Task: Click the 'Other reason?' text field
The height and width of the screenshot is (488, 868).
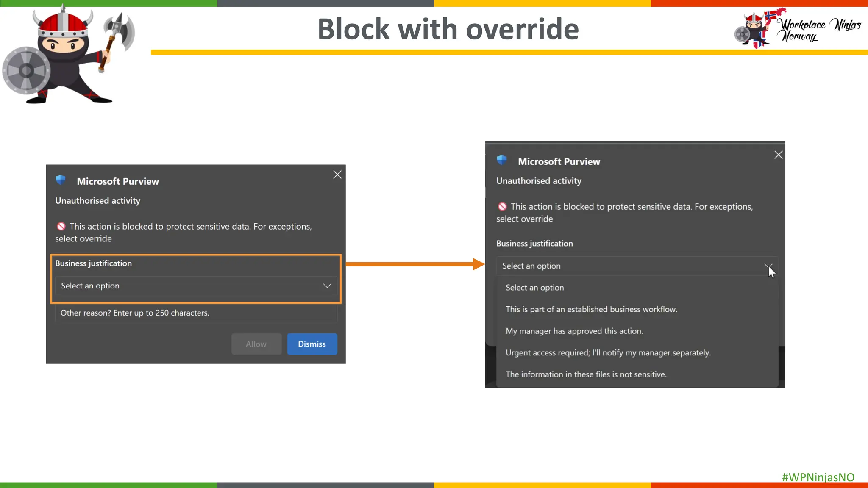Action: (195, 313)
